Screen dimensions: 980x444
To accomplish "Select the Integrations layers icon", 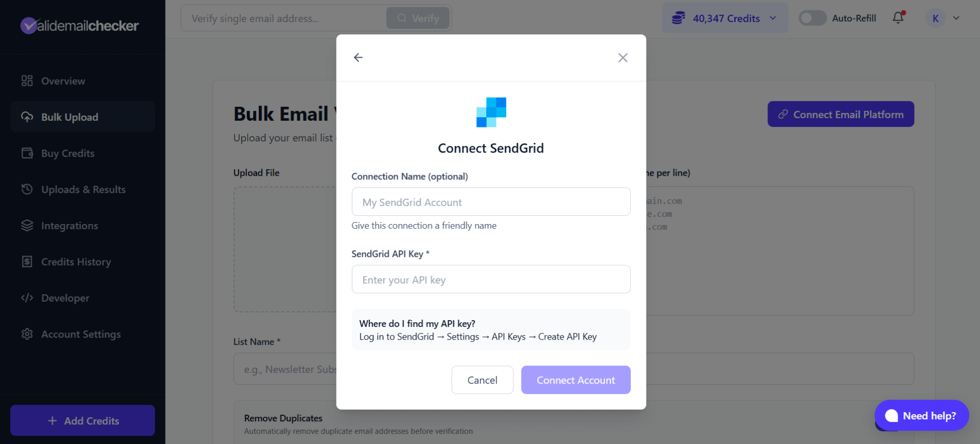I will (x=27, y=225).
